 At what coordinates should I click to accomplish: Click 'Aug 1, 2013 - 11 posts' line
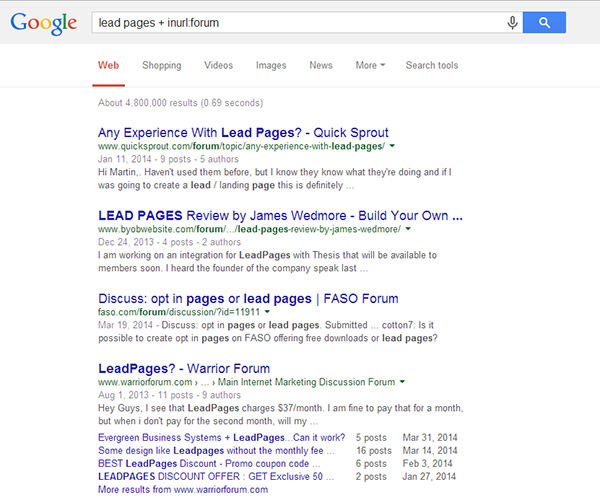169,395
